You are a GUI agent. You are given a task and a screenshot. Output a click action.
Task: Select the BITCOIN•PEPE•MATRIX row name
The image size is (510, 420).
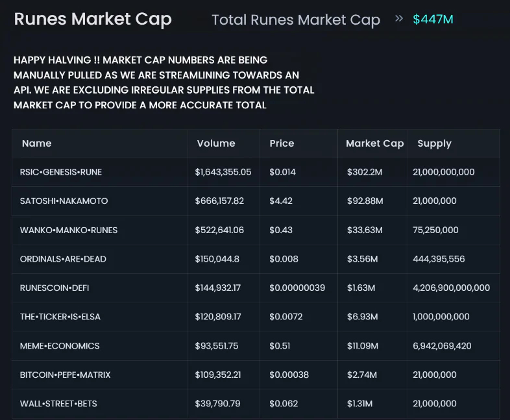coord(65,375)
